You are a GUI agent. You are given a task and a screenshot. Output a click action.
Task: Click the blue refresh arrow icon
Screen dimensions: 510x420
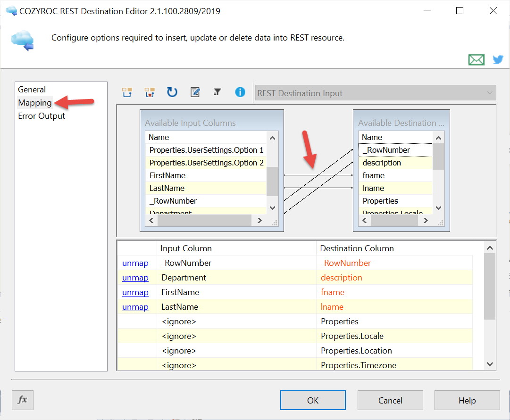(172, 92)
